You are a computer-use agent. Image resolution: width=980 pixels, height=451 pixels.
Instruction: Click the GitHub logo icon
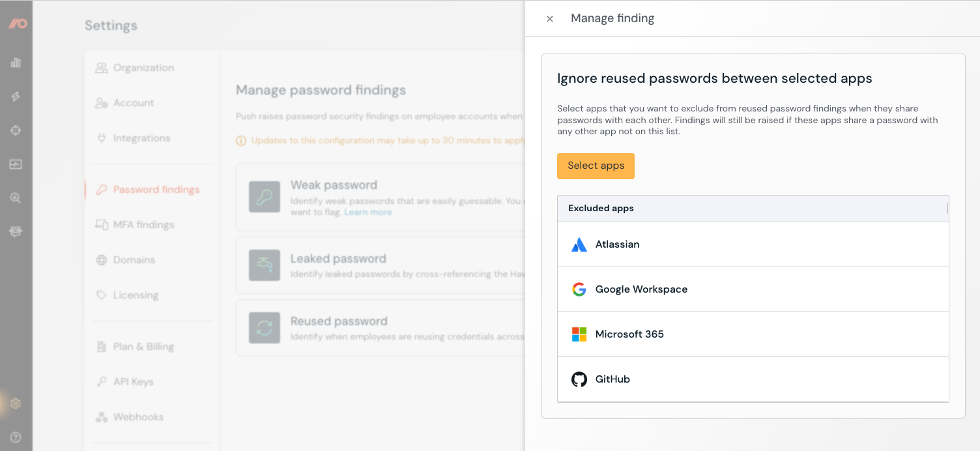click(579, 379)
